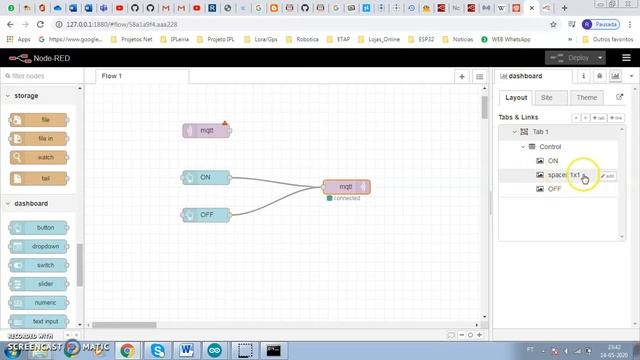Reload the page in Chrome
This screenshot has width=640, height=360.
40,24
